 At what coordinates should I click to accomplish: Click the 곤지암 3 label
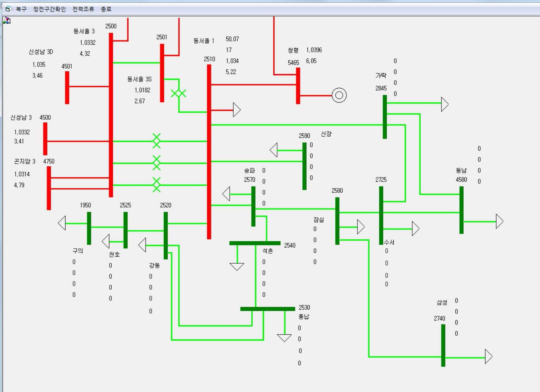point(25,161)
